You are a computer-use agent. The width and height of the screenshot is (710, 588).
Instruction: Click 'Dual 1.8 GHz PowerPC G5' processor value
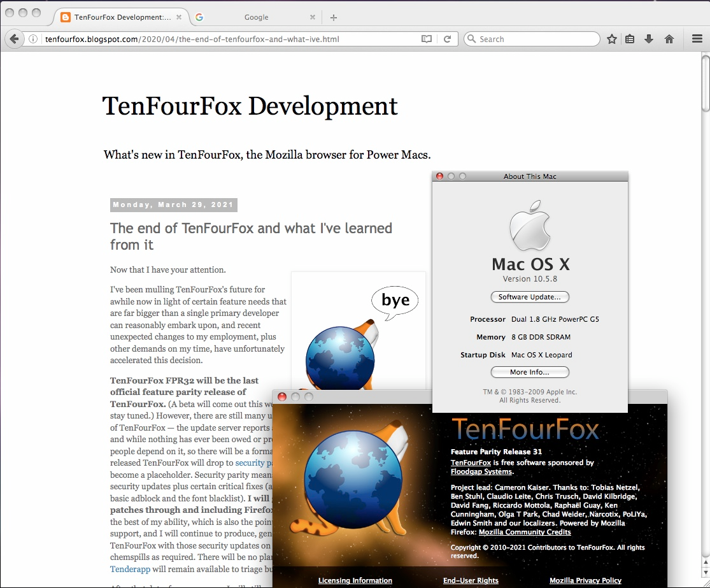point(555,319)
